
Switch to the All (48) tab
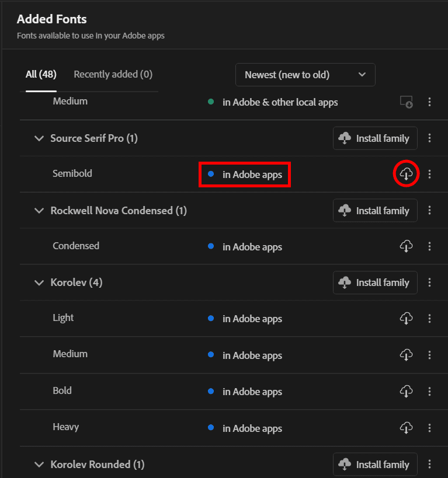coord(41,75)
